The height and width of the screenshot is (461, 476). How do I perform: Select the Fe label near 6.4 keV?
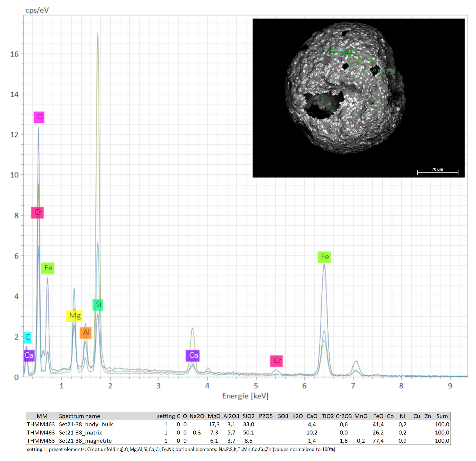(324, 257)
